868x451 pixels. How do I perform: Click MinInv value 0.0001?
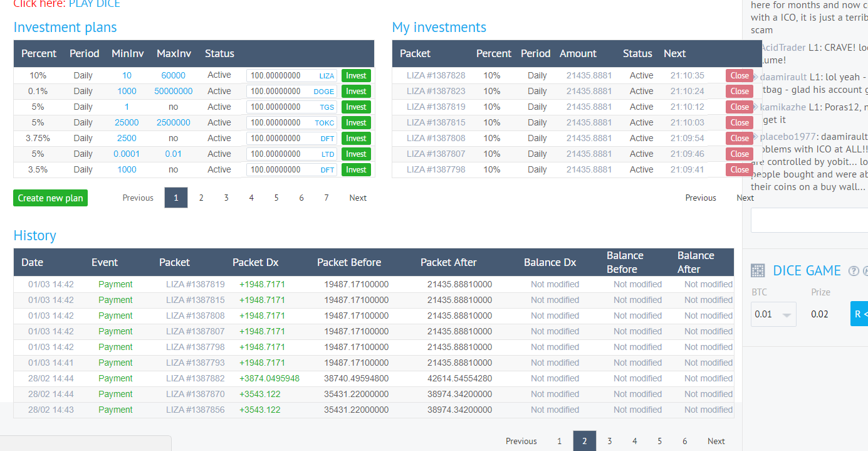point(127,154)
